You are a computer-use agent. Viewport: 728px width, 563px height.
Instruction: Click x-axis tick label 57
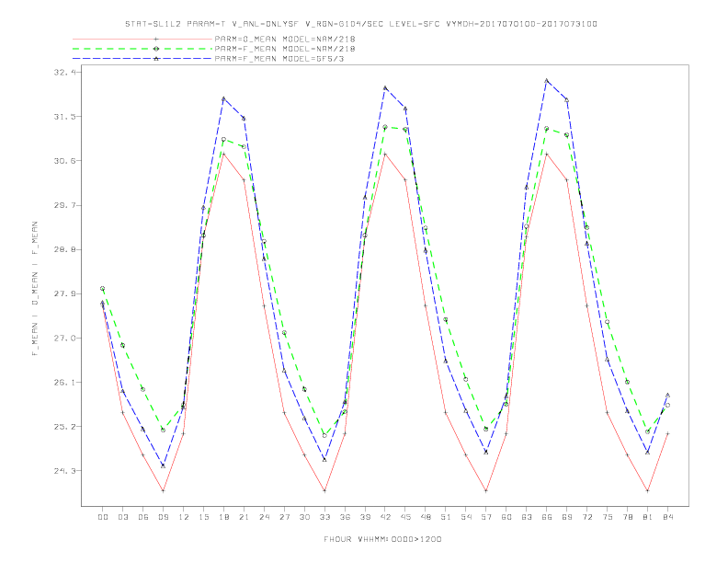[x=486, y=517]
